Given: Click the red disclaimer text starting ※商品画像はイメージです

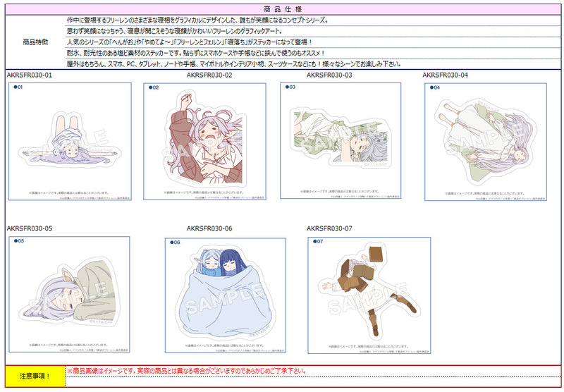Looking at the screenshot, I should tap(187, 371).
